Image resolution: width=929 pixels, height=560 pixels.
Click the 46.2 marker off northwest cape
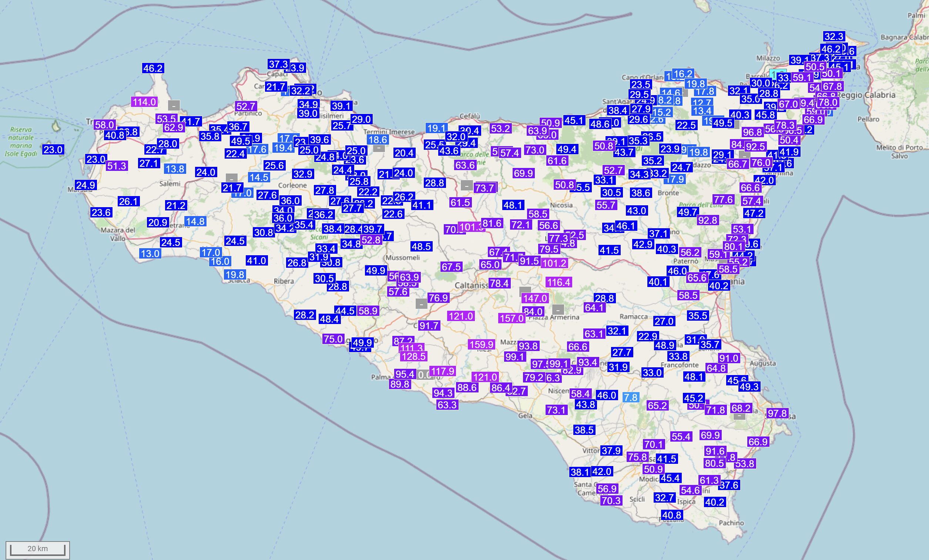point(153,68)
